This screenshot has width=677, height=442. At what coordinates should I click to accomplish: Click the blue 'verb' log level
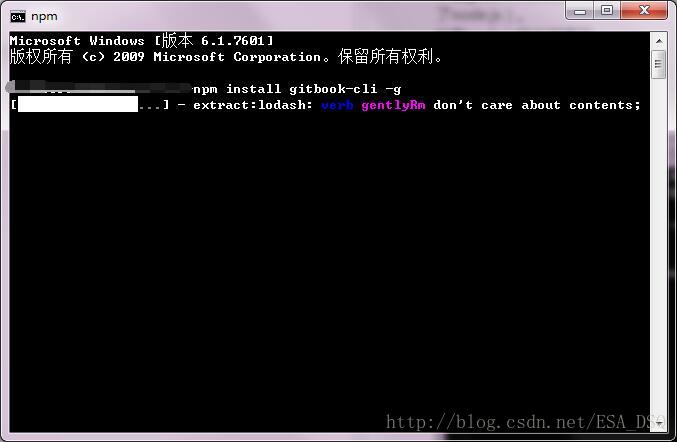pyautogui.click(x=337, y=105)
